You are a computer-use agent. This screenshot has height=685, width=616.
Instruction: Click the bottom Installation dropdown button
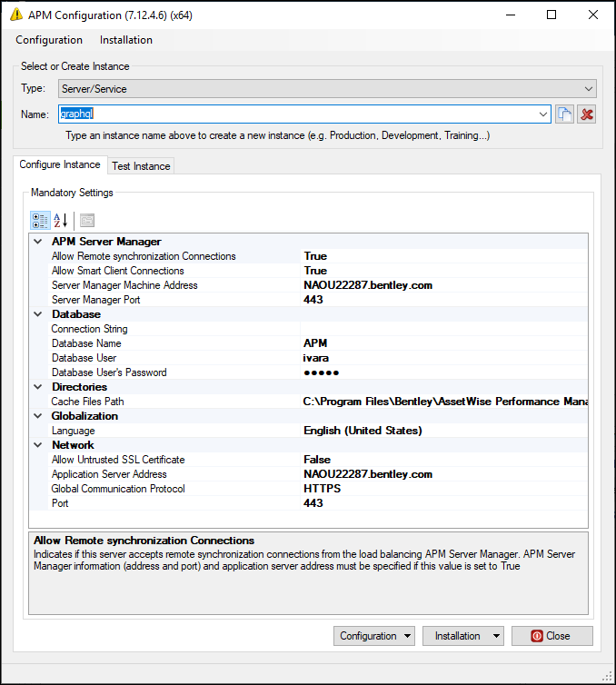pyautogui.click(x=463, y=636)
